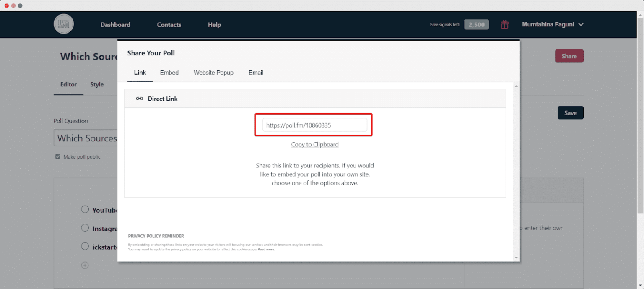Click the scrollbar down arrow in the dialog
Image resolution: width=644 pixels, height=289 pixels.
click(x=516, y=257)
